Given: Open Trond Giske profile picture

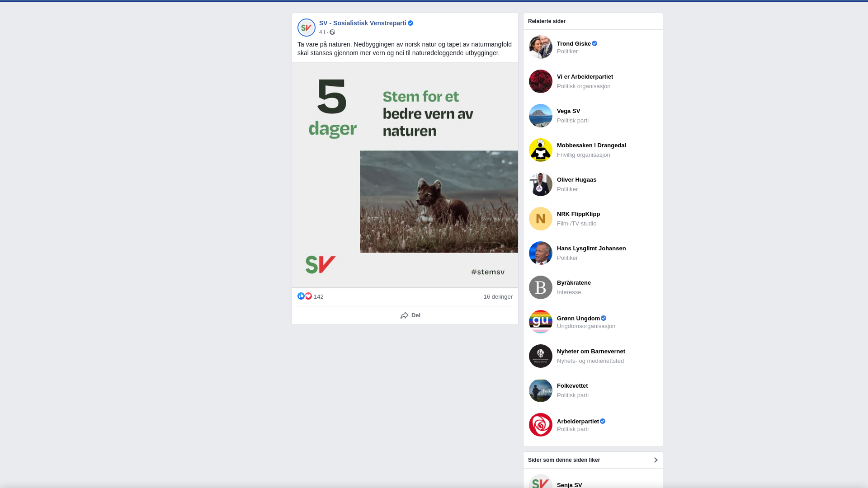Looking at the screenshot, I should point(541,47).
